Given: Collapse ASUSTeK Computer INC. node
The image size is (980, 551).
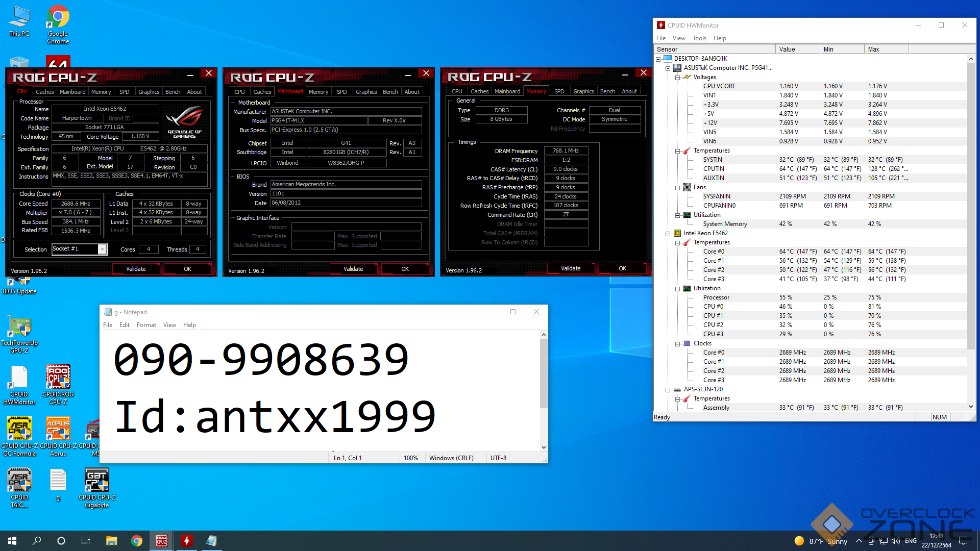Looking at the screenshot, I should coord(668,68).
